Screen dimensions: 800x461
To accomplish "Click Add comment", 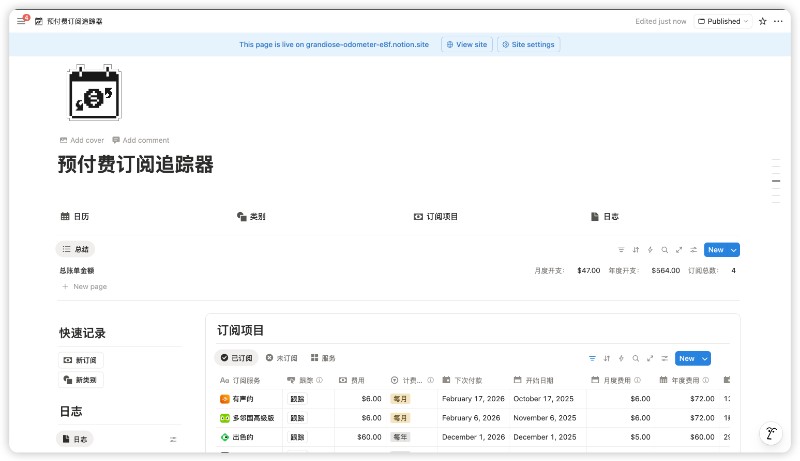I will click(x=141, y=140).
